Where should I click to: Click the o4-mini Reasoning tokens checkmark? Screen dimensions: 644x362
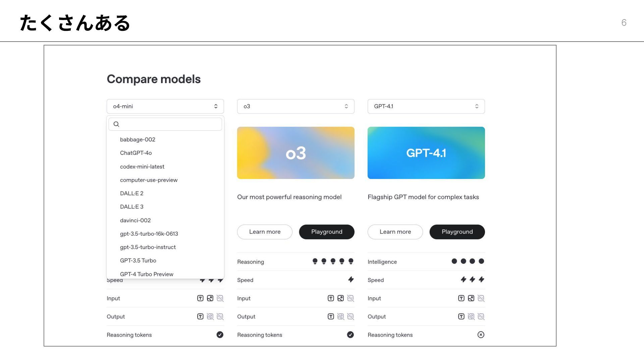[220, 335]
